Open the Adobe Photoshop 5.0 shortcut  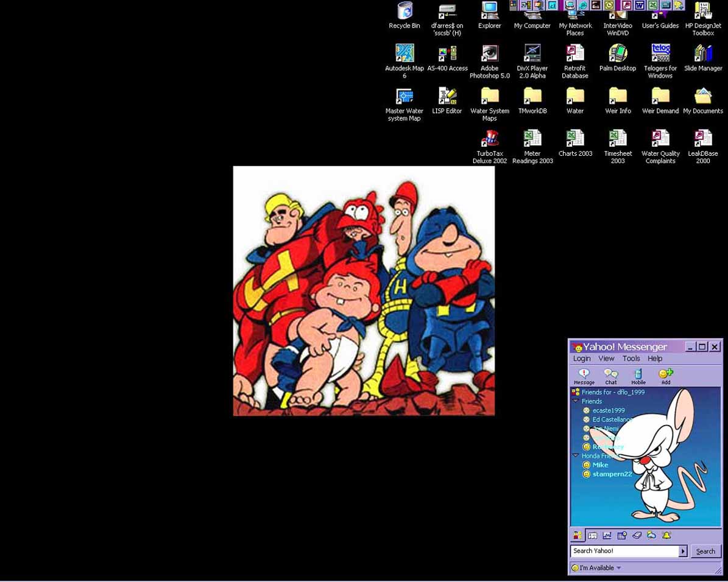click(x=489, y=54)
